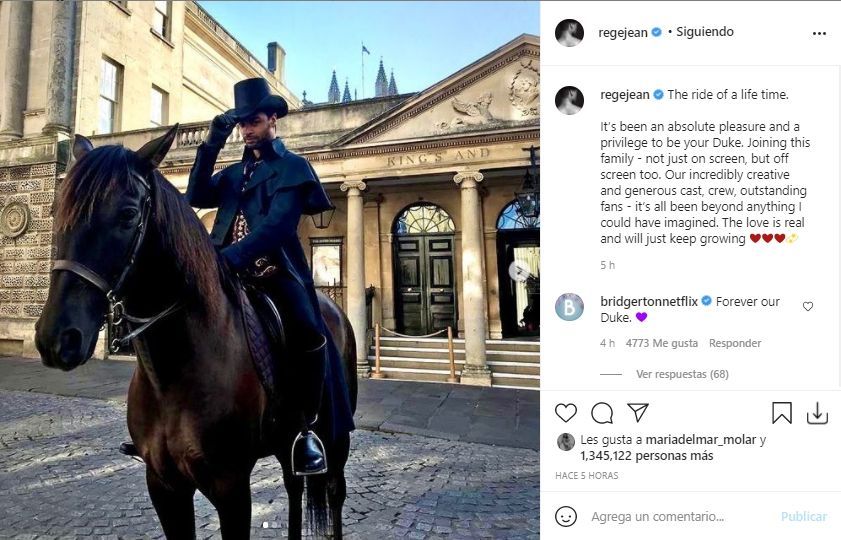This screenshot has height=540, width=841.
Task: Open bridgertonnetflix profile link
Action: click(649, 301)
